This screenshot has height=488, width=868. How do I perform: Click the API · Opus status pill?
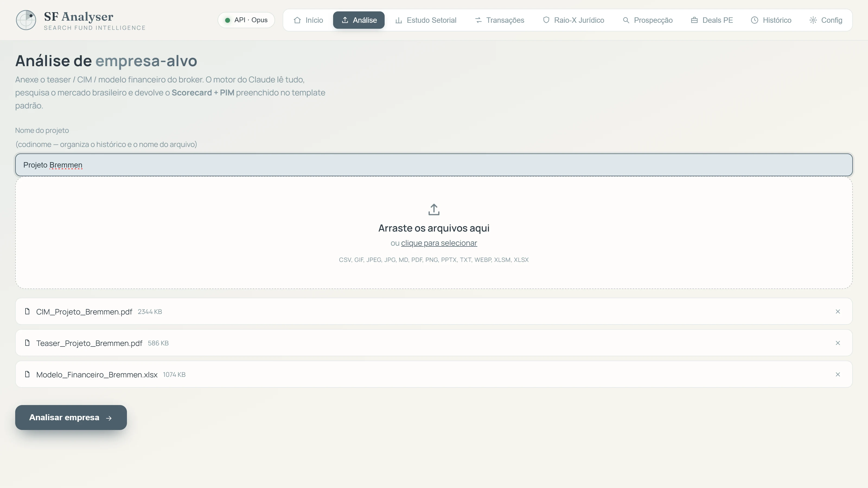(246, 20)
